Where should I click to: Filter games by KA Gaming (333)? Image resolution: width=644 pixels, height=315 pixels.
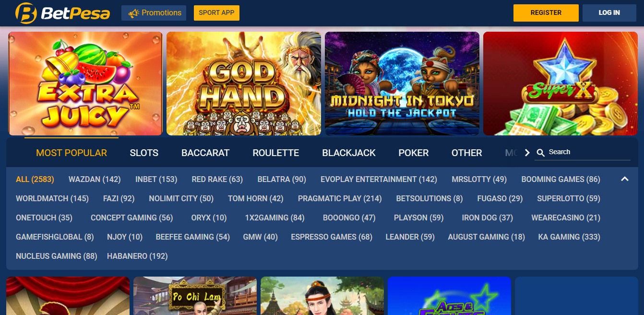click(x=569, y=237)
